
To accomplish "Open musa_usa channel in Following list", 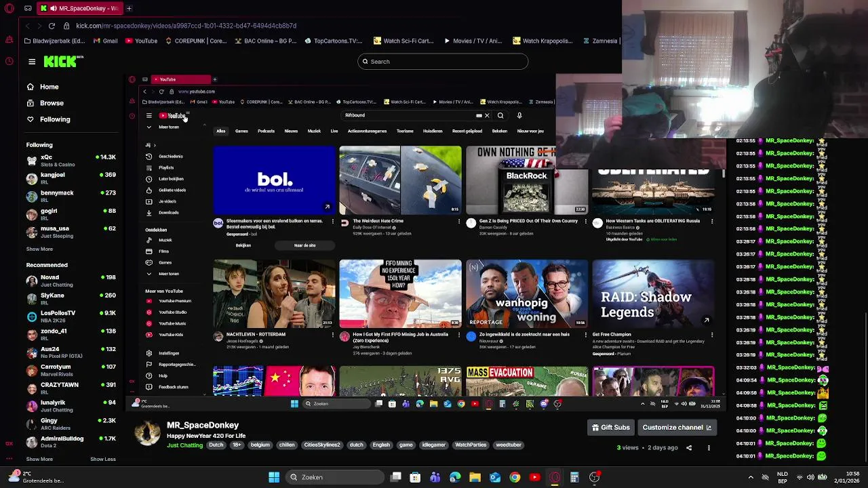I will click(x=71, y=232).
